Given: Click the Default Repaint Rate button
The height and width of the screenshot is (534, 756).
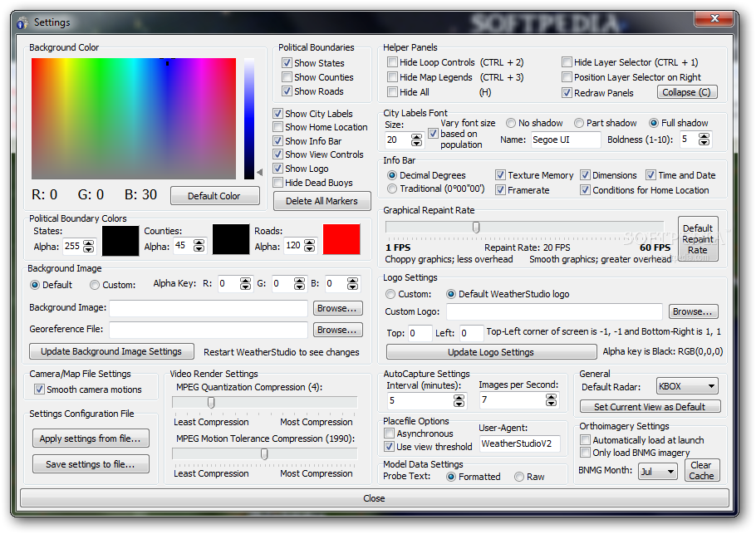Looking at the screenshot, I should pyautogui.click(x=698, y=239).
